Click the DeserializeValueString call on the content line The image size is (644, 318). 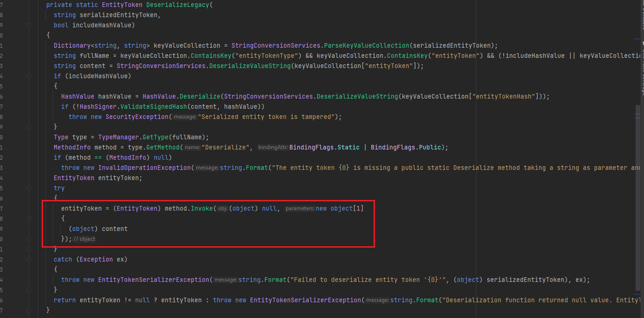250,66
